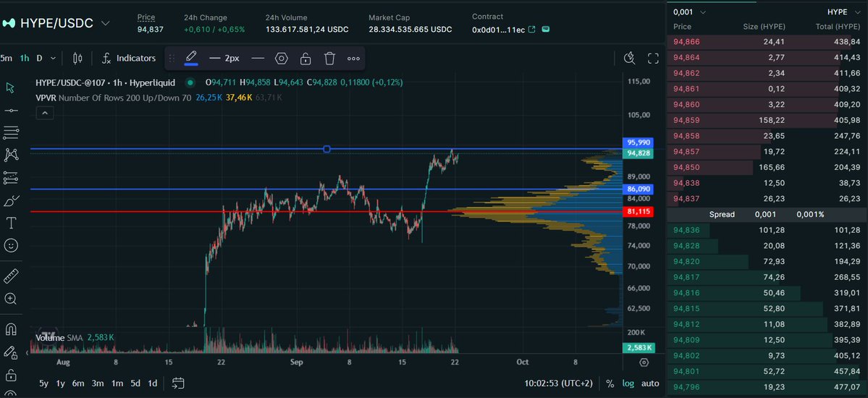The width and height of the screenshot is (868, 398).
Task: Set the range to 5y
Action: pyautogui.click(x=43, y=383)
